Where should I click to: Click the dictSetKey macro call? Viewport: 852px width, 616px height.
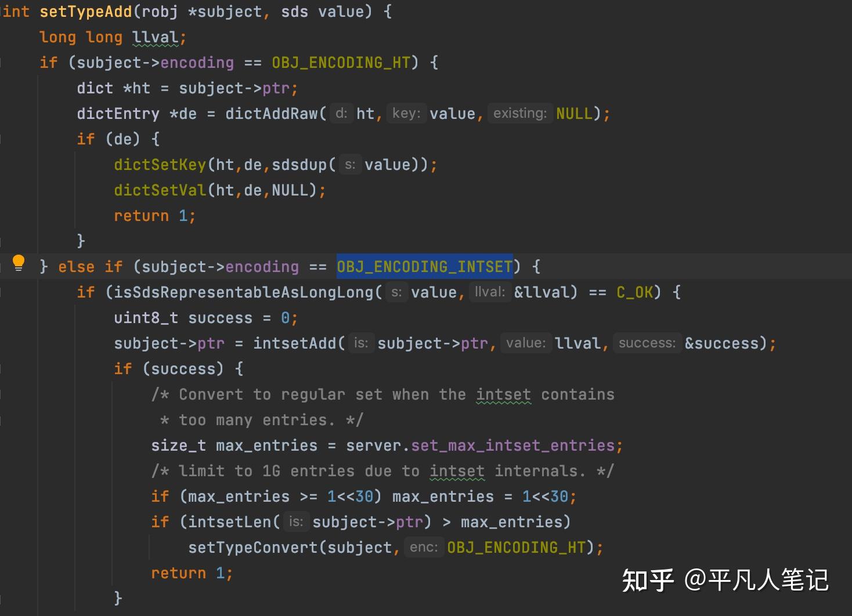click(x=160, y=165)
